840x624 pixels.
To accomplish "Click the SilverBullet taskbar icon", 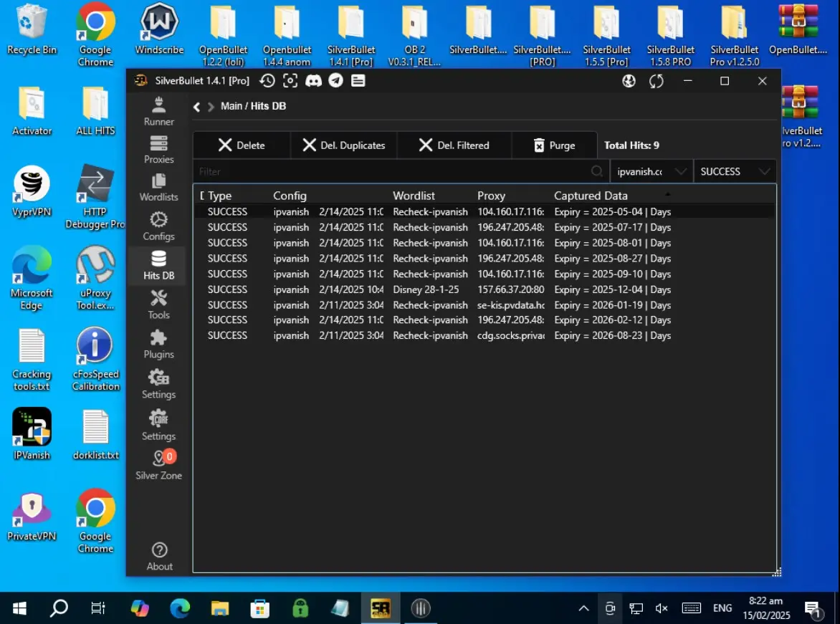I will (381, 608).
